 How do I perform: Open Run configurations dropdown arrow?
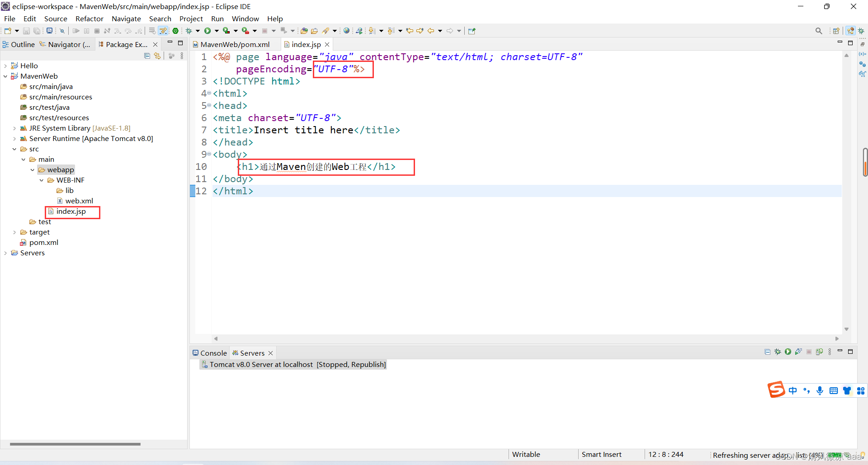pyautogui.click(x=217, y=31)
